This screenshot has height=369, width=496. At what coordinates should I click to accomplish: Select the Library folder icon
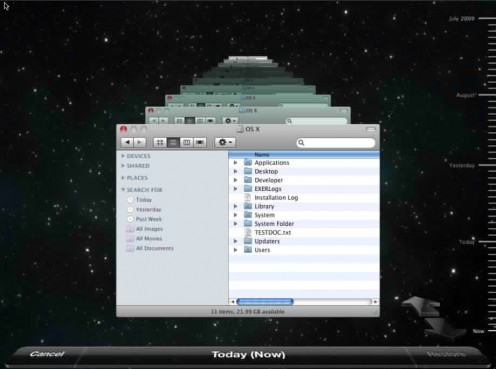click(x=248, y=206)
